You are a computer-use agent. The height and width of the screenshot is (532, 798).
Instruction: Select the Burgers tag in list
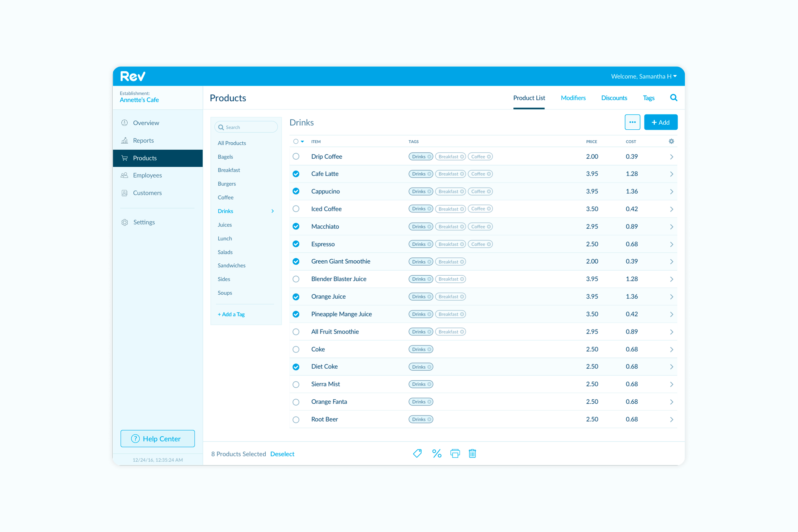227,184
